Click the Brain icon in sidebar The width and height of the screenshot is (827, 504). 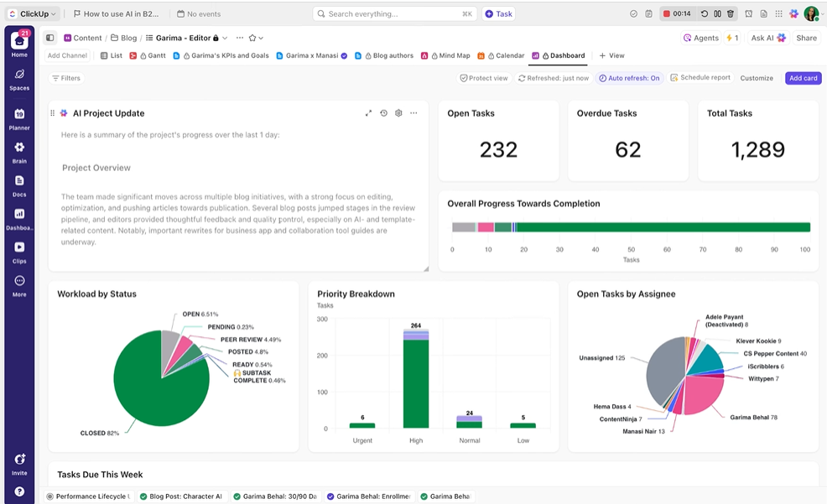tap(18, 148)
